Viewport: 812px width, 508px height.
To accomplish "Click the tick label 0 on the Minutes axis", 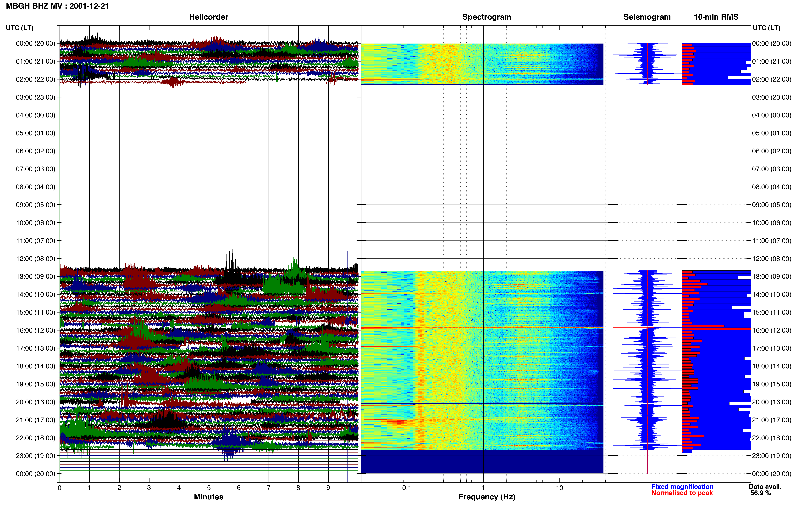I will coord(59,488).
